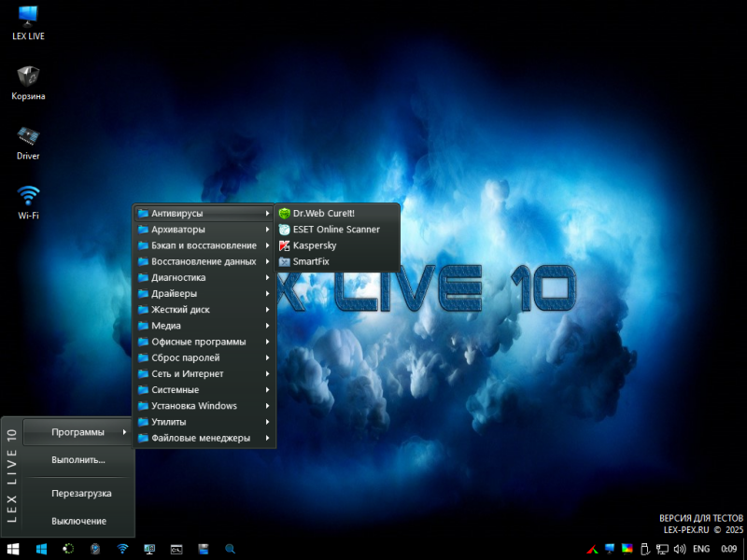Click Выключение in the start menu
747x560 pixels.
pos(78,521)
